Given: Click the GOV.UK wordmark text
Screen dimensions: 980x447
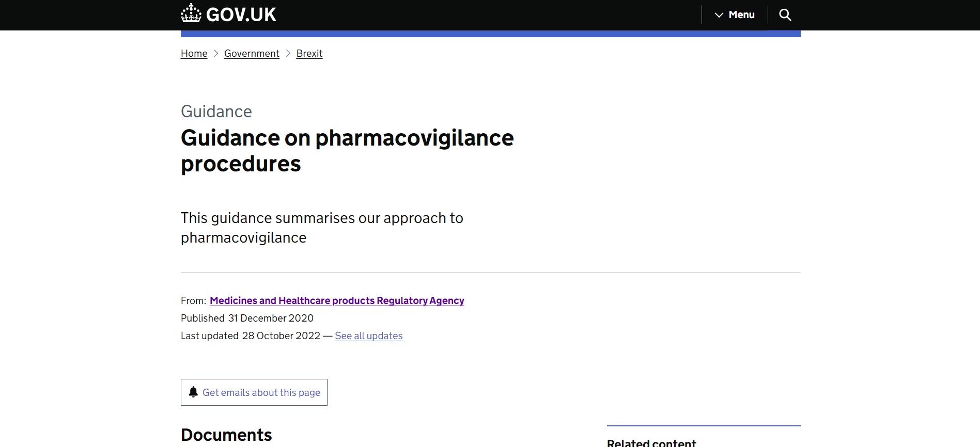Looking at the screenshot, I should (x=241, y=15).
